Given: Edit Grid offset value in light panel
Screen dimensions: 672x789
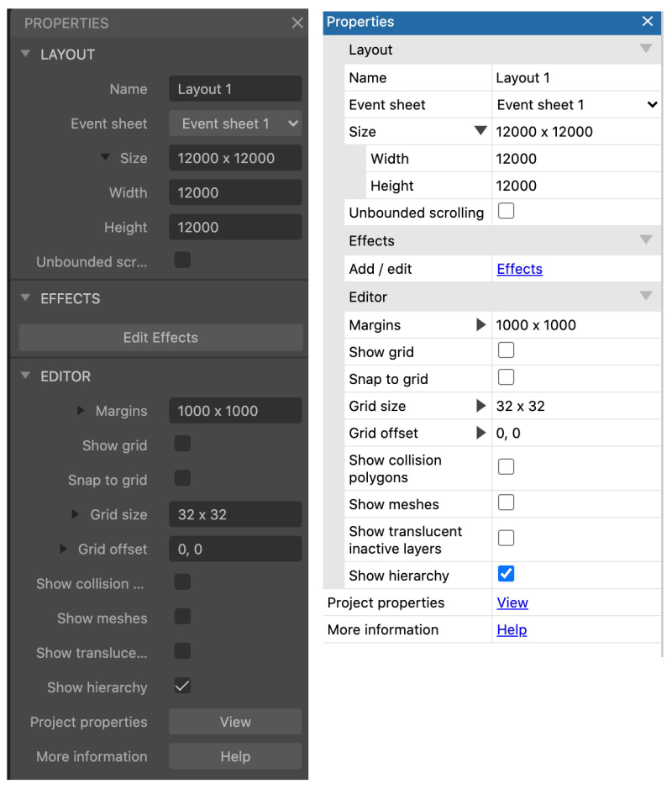Looking at the screenshot, I should coord(576,434).
